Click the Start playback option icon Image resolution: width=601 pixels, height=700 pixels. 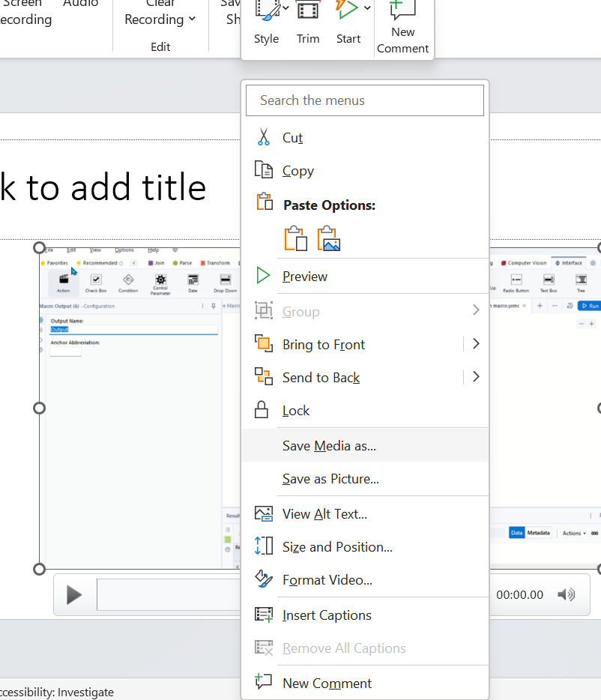[x=347, y=10]
